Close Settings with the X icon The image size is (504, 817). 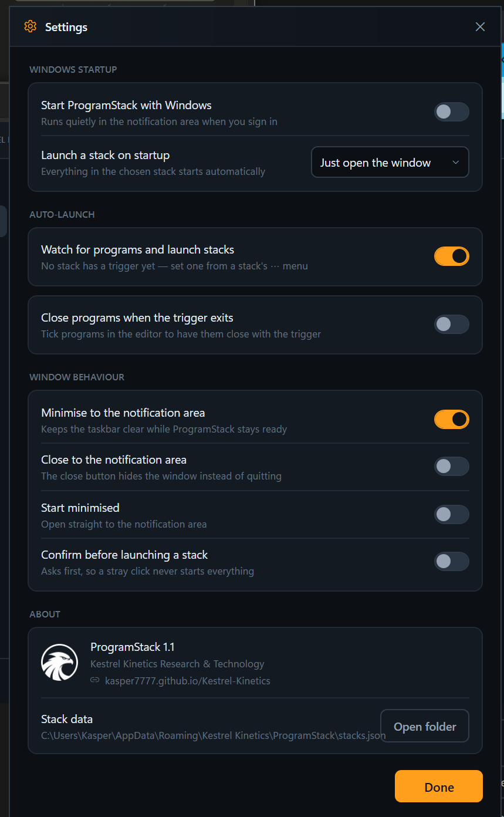click(x=480, y=26)
